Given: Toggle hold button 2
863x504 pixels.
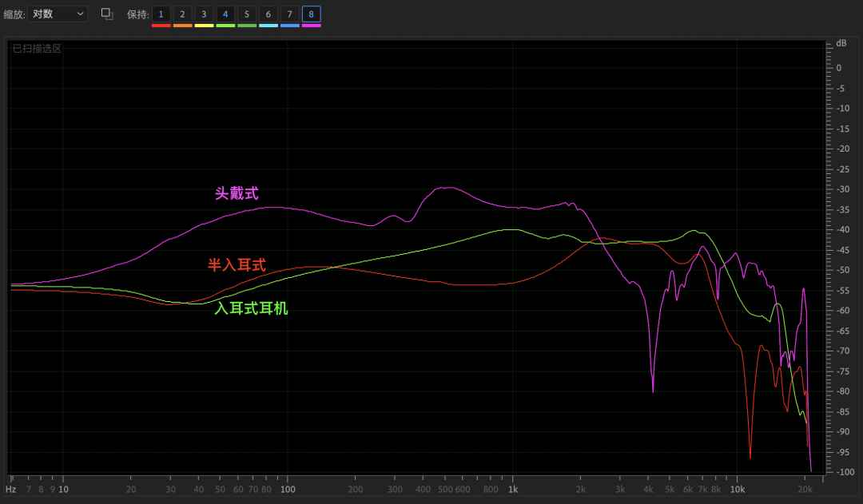Looking at the screenshot, I should pos(182,14).
